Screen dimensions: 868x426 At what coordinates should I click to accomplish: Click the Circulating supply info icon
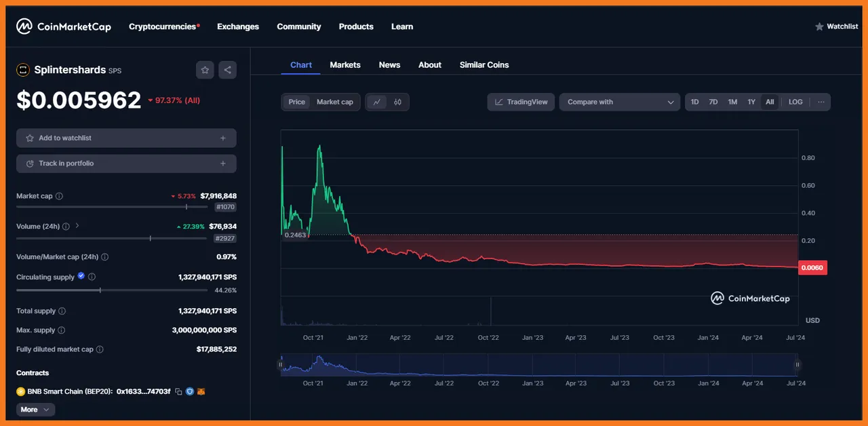[92, 277]
